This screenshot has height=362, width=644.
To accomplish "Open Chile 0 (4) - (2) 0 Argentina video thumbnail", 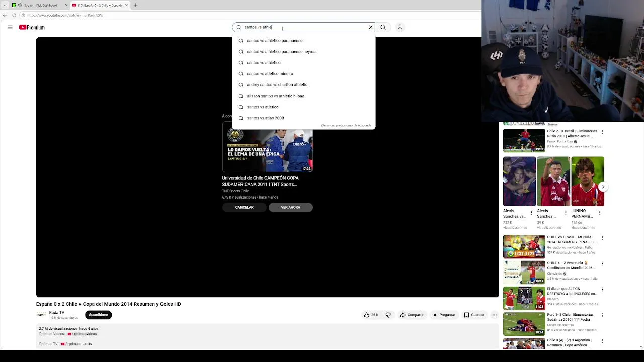I will 524,344.
